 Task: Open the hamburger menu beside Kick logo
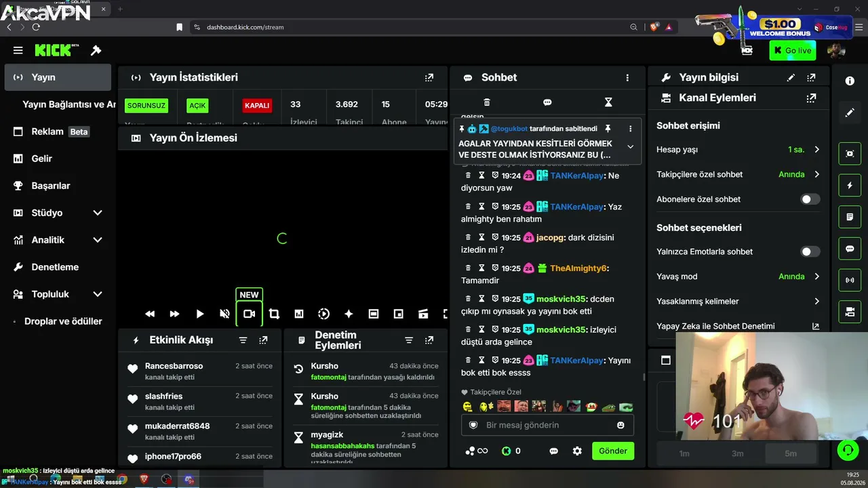click(18, 50)
